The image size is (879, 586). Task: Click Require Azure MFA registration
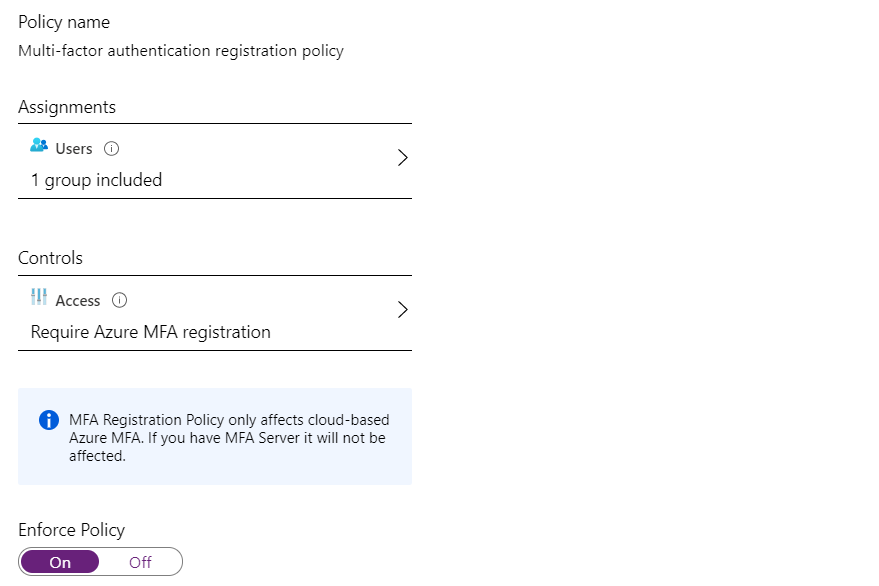(150, 332)
